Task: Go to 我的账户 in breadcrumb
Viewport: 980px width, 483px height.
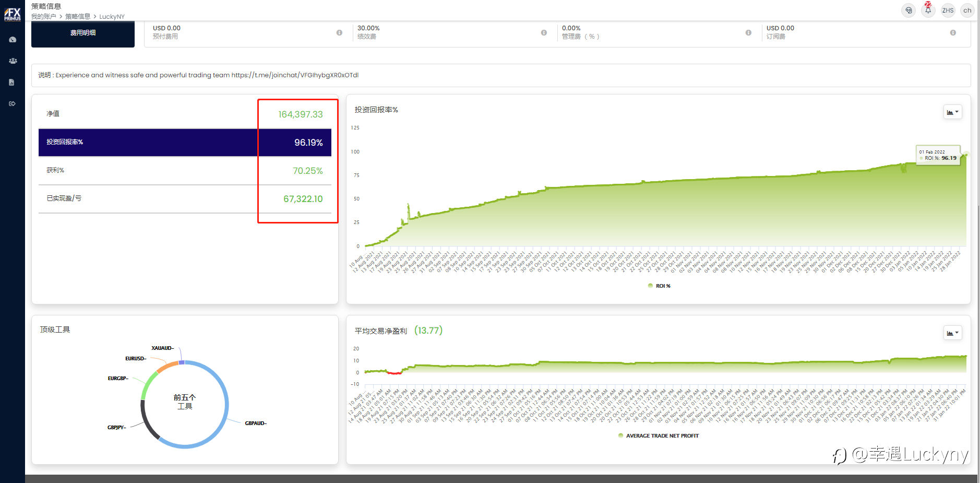Action: [43, 17]
